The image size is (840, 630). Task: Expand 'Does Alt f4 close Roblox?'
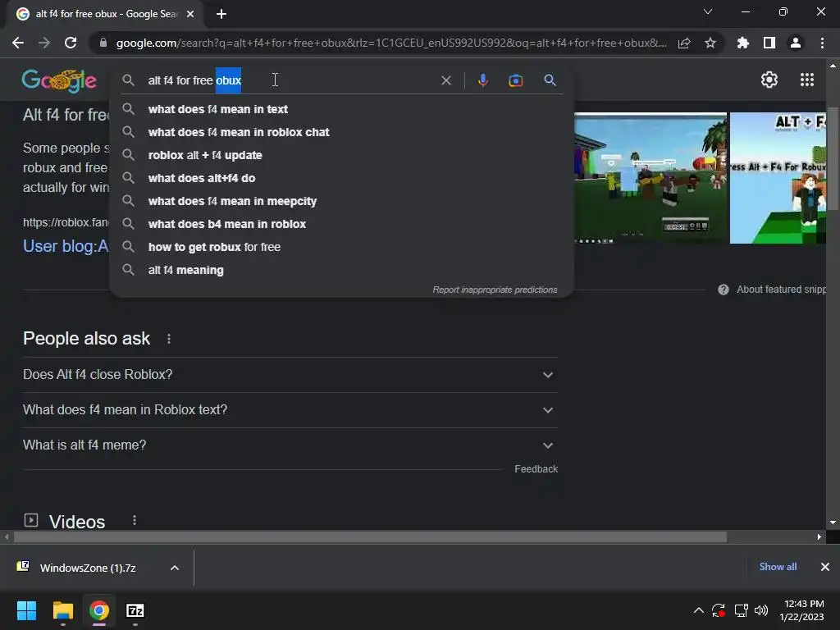[x=290, y=374]
